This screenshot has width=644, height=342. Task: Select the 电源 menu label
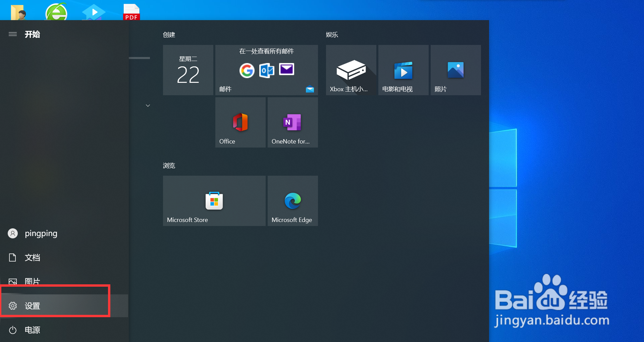(x=33, y=330)
